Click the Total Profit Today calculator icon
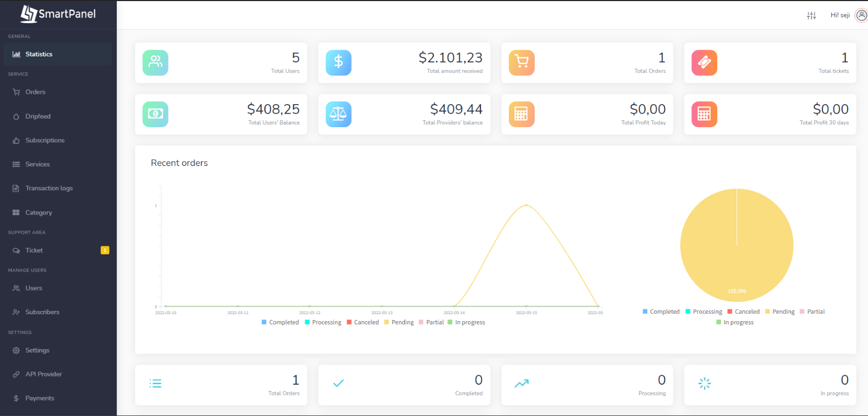868x416 pixels. (521, 114)
